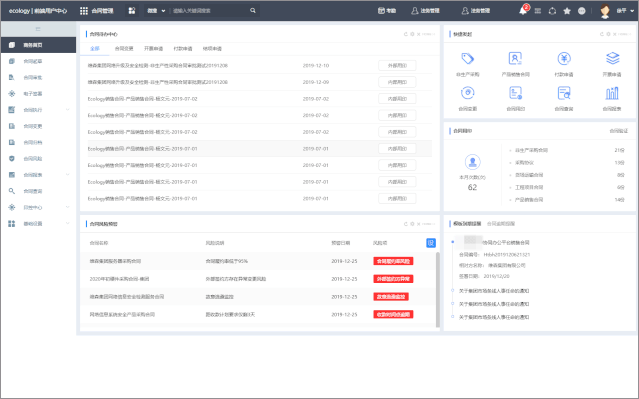Open the 2019-12-09 contract title in to-do list
The width and height of the screenshot is (639, 399).
(157, 82)
